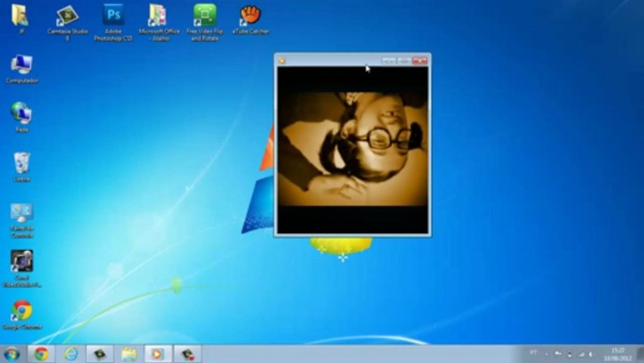
Task: Select the Rede network icon
Action: coord(22,114)
